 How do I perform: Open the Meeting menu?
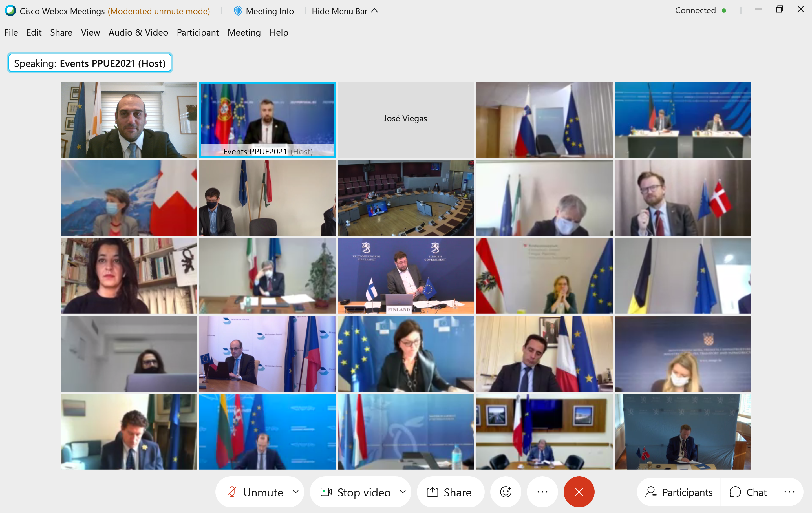(x=244, y=32)
